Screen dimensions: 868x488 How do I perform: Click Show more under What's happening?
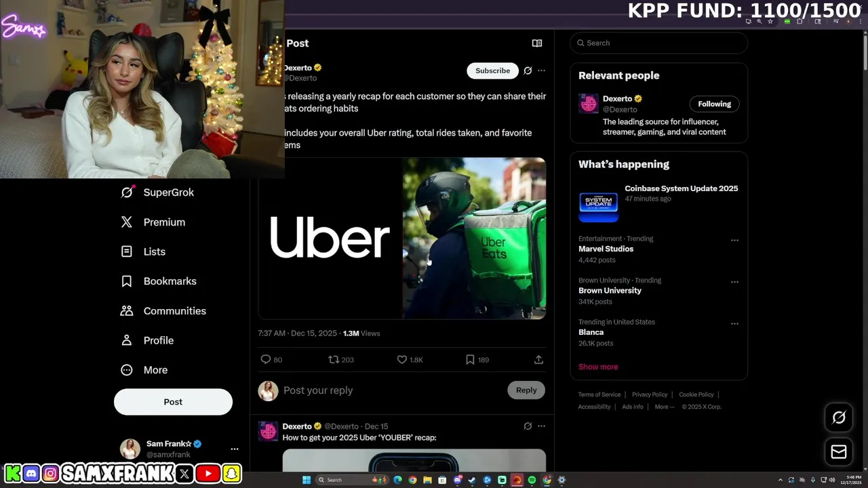pyautogui.click(x=598, y=367)
